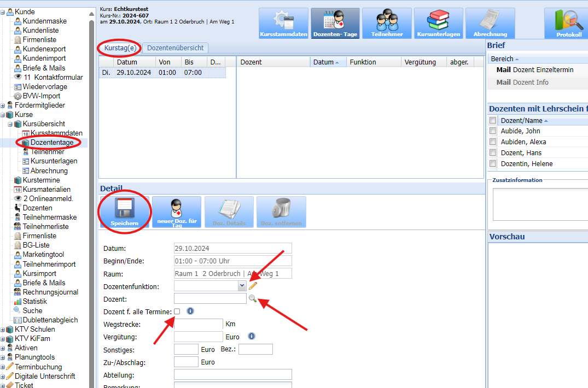Image resolution: width=588 pixels, height=388 pixels.
Task: Tick the checkbox for Dozentin, Helene
Action: tap(493, 164)
